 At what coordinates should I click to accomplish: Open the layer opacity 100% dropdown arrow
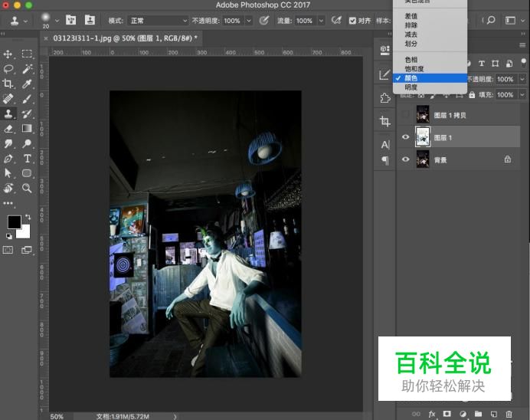522,79
